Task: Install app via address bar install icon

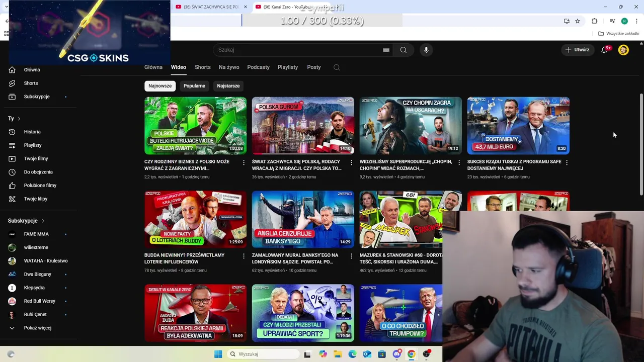Action: (567, 21)
